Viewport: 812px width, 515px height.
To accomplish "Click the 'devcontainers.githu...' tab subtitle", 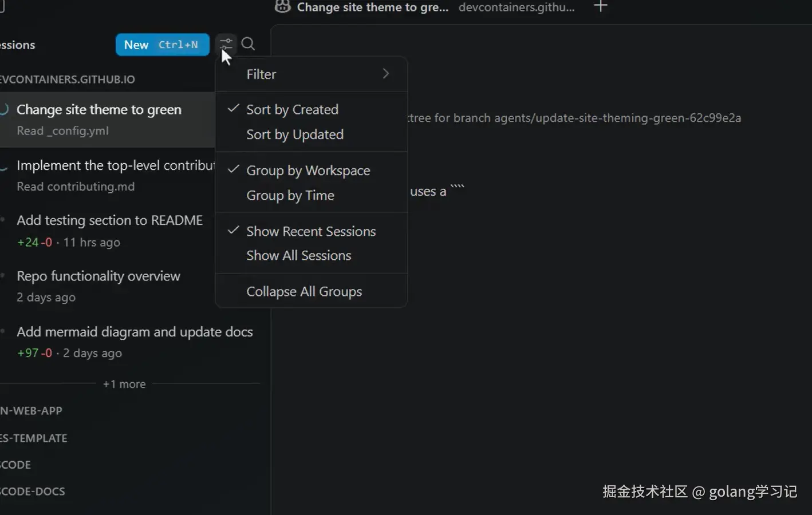I will pos(517,7).
